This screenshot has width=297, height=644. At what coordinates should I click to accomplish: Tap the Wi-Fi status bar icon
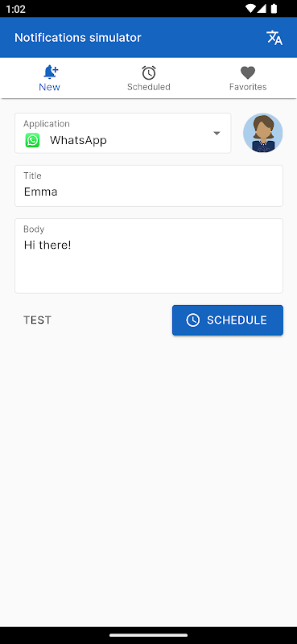(250, 8)
